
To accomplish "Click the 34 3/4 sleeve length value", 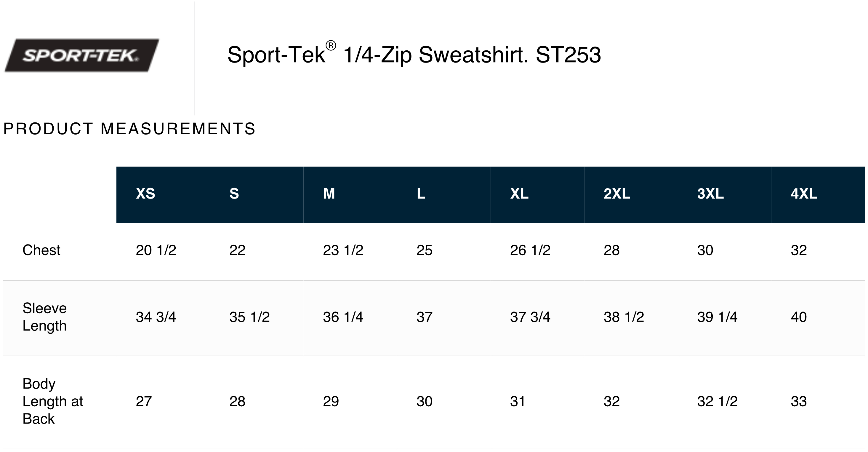I will coord(156,317).
